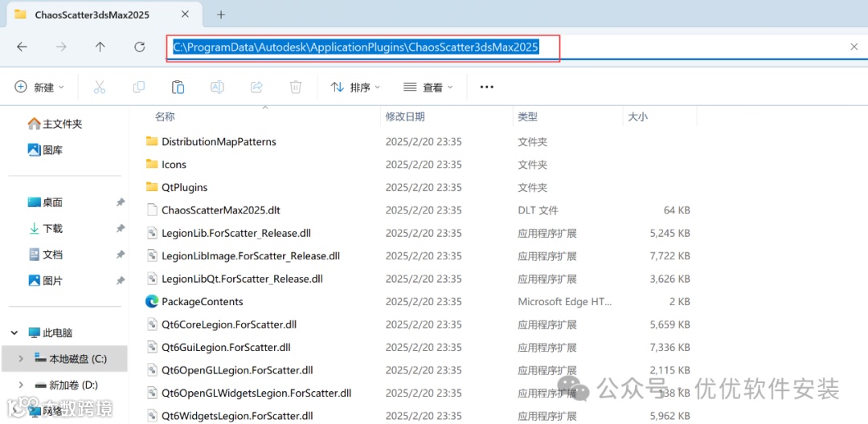Clear the address bar with X
This screenshot has height=424, width=868.
point(854,47)
